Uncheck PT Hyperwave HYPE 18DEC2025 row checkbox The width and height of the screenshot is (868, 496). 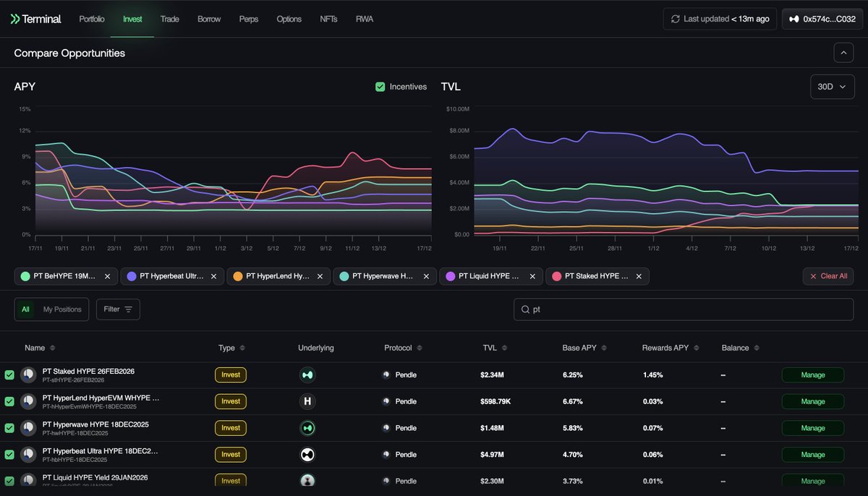pyautogui.click(x=9, y=428)
